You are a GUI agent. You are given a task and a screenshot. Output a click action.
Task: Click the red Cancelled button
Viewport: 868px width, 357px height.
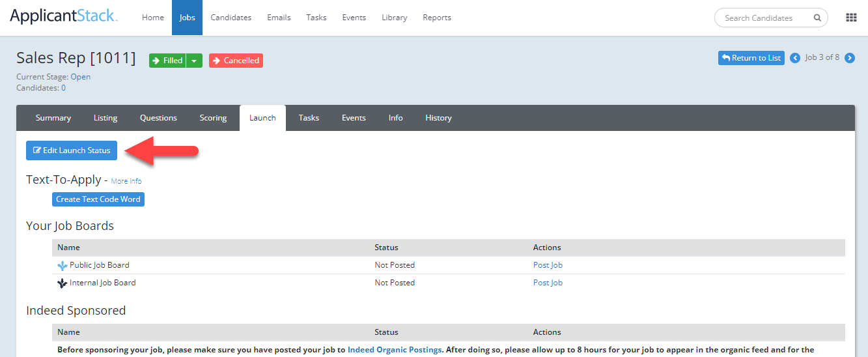(x=236, y=61)
